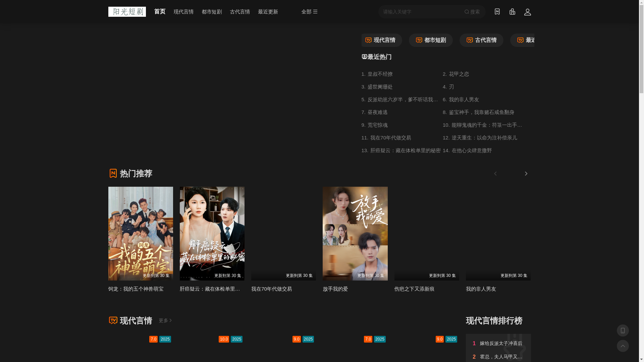Open 都市短剧 in top navigation
Image resolution: width=644 pixels, height=362 pixels.
tap(212, 12)
